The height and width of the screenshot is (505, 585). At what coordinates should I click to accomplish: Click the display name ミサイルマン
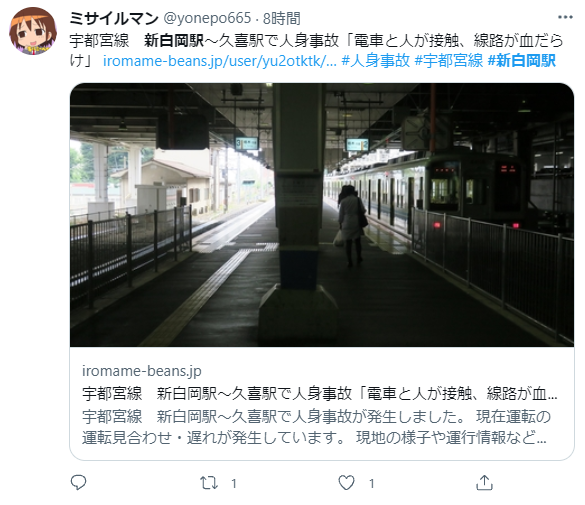coord(114,18)
